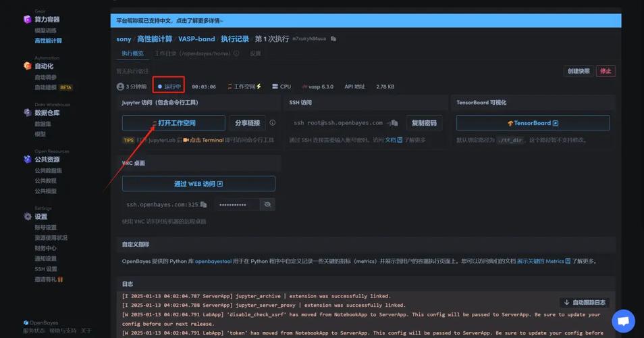Click 服务状态 in the footer
The image size is (644, 338).
click(x=34, y=331)
